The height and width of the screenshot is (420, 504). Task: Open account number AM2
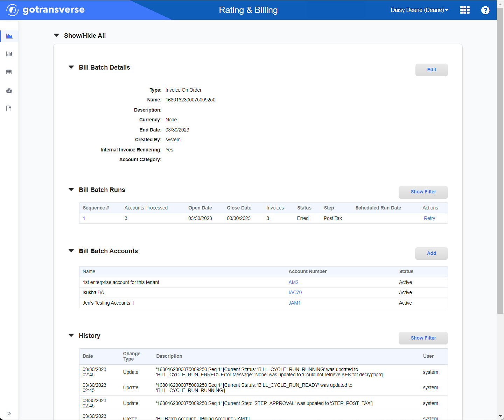293,282
